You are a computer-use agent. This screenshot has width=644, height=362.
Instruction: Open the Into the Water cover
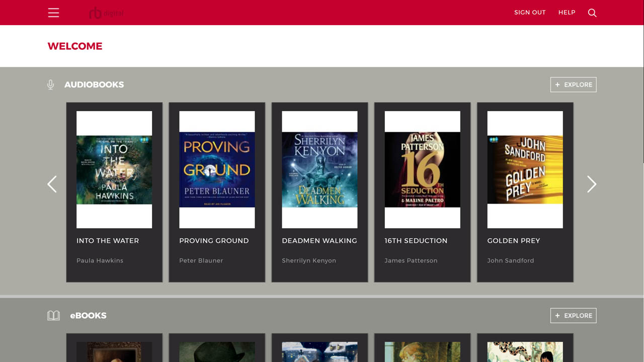click(x=114, y=170)
